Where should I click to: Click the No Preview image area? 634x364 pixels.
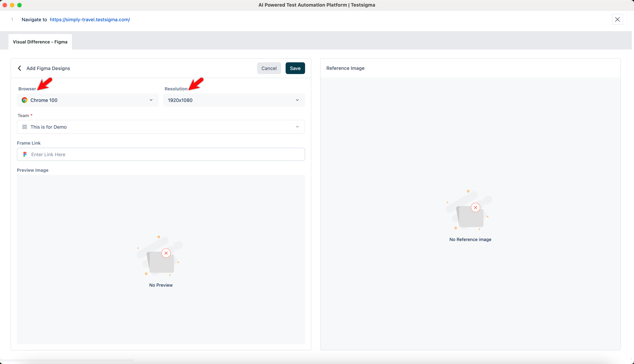coord(161,260)
